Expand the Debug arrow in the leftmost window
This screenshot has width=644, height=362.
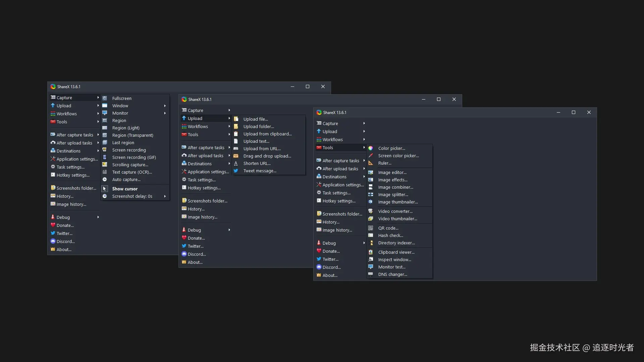(x=98, y=217)
